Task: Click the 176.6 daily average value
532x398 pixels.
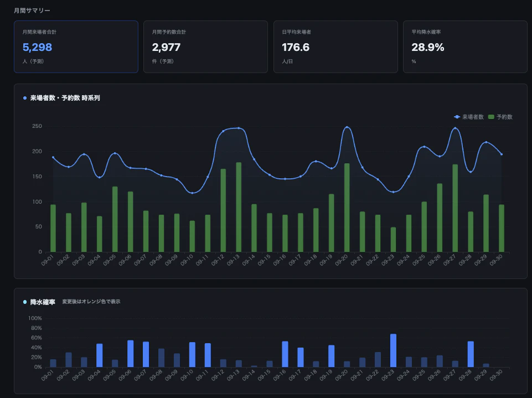Action: click(x=296, y=47)
